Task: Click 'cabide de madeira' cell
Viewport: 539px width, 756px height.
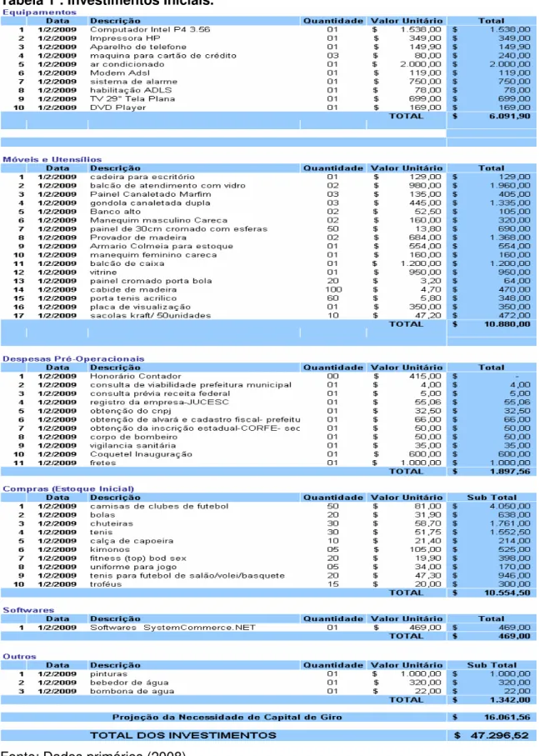Action: click(x=133, y=290)
